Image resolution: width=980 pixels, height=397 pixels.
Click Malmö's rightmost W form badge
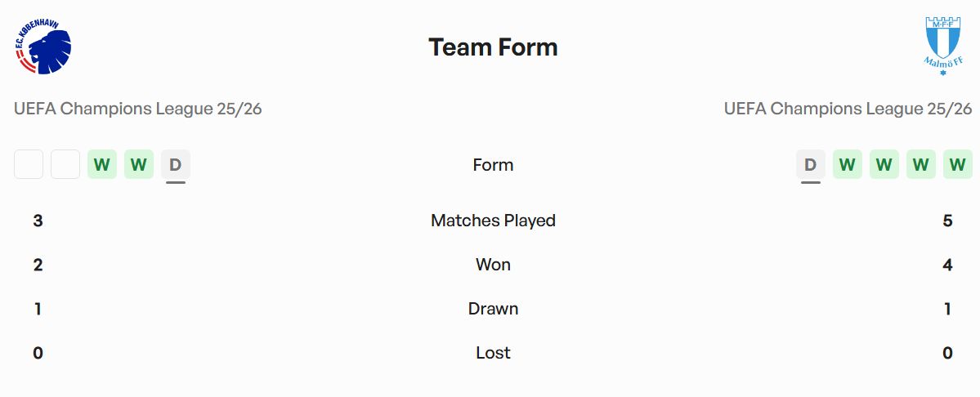point(957,165)
